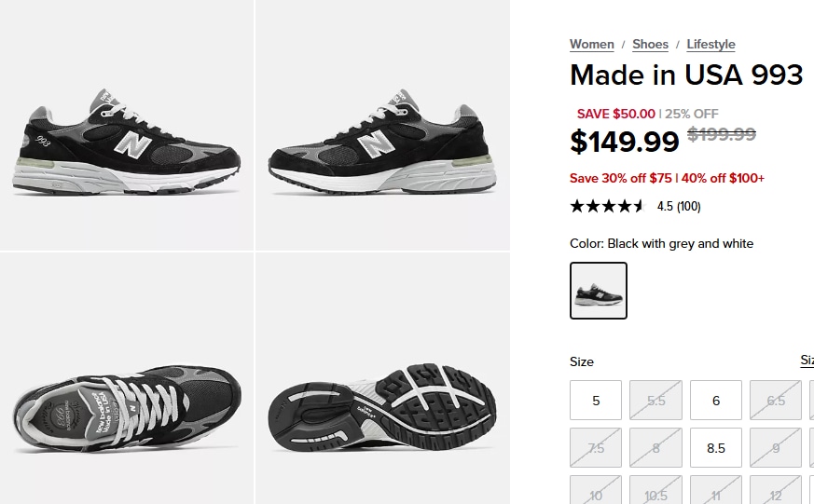Screen dimensions: 814x504
Task: Go to the Shoes breadcrumb link
Action: pyautogui.click(x=650, y=45)
